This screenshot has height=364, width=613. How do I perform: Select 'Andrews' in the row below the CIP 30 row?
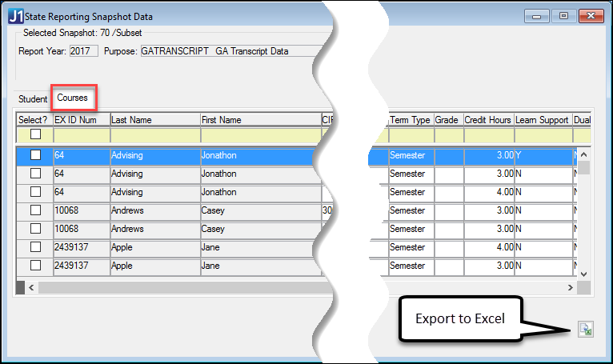click(x=155, y=229)
